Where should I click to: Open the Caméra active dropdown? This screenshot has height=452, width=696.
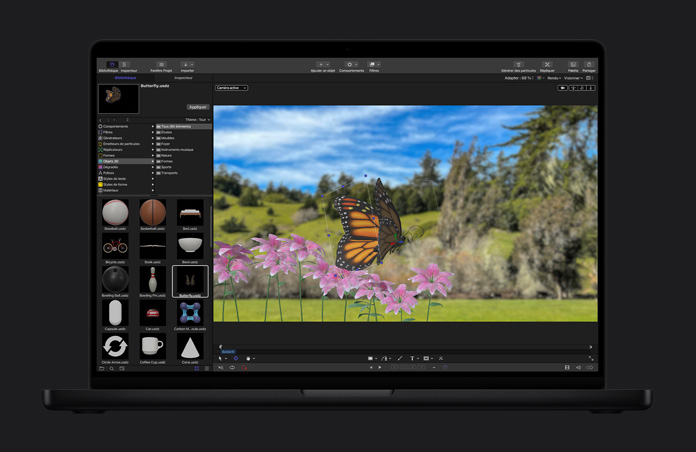tap(231, 88)
